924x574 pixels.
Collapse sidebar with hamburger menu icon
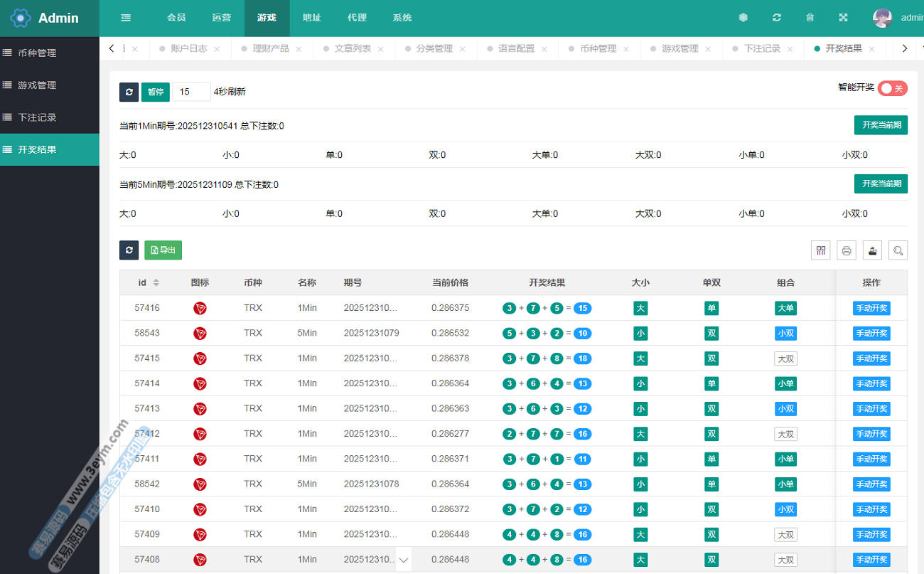[126, 18]
